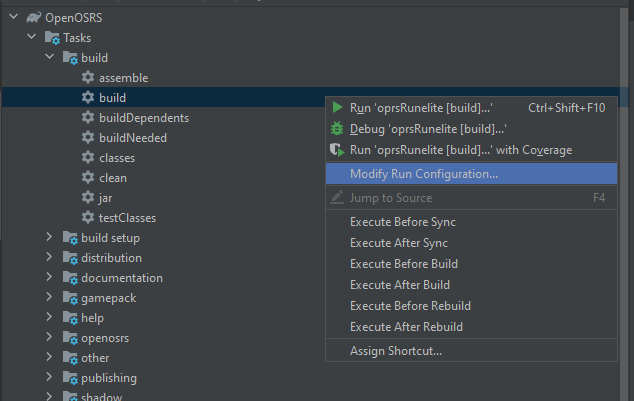The height and width of the screenshot is (401, 634).
Task: Select the assemble task label
Action: (124, 78)
